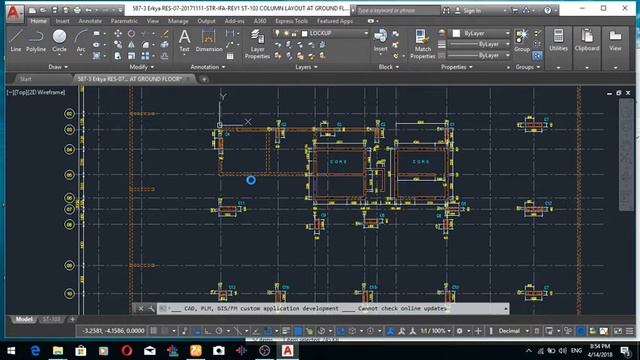640x360 pixels.
Task: Click the Insert block tool
Action: tap(380, 41)
